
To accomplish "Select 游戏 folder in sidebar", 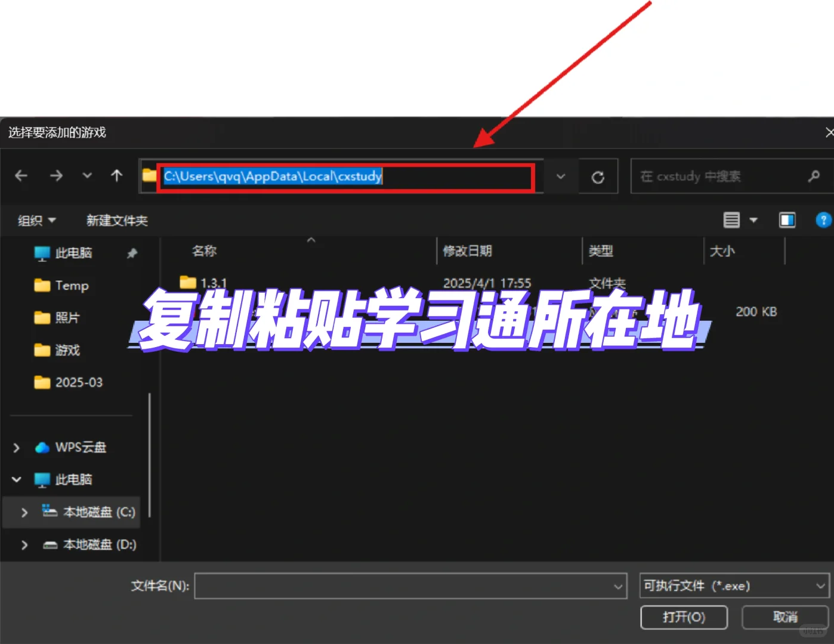I will [x=67, y=350].
